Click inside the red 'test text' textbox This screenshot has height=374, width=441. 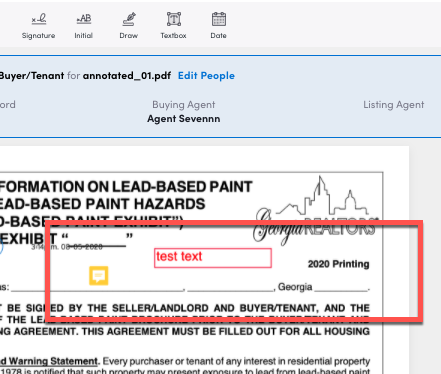pos(213,258)
